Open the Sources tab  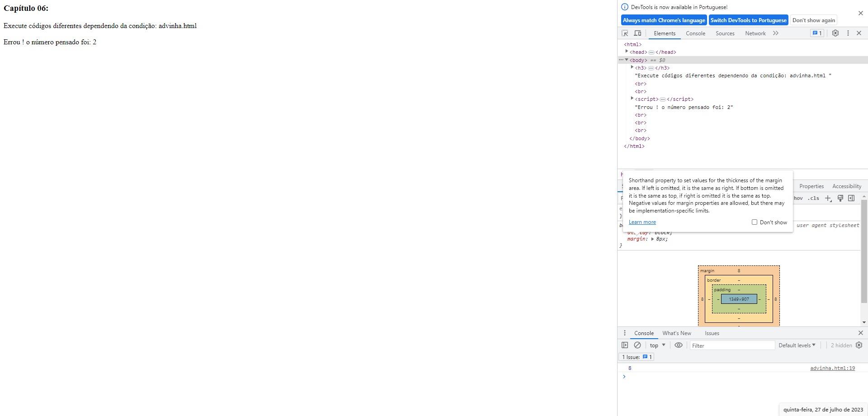[725, 33]
